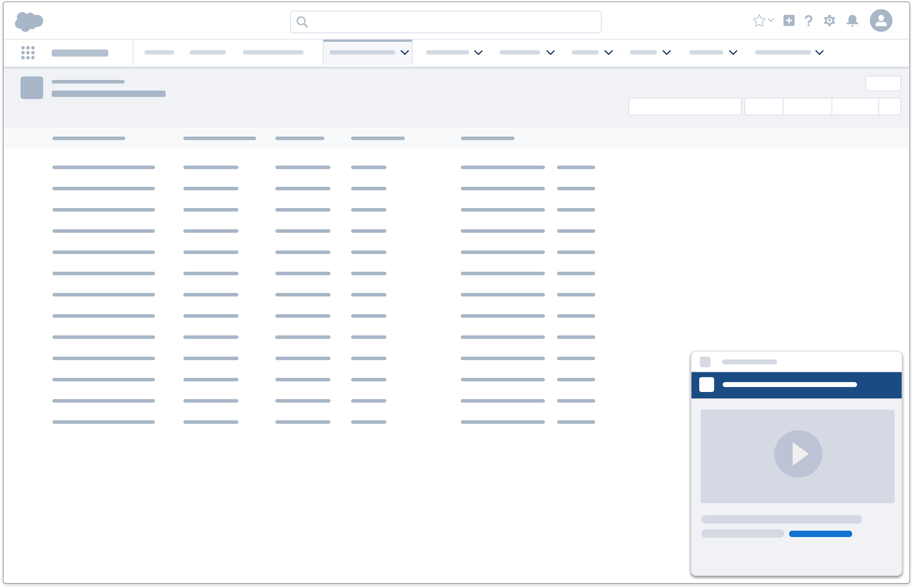This screenshot has height=588, width=913.
Task: Toggle the favorites star
Action: (x=759, y=20)
